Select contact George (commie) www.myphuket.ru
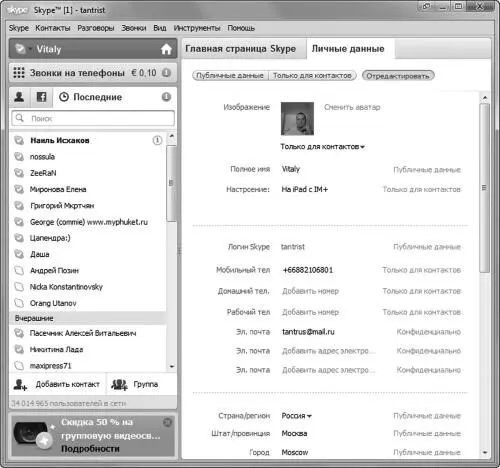Image resolution: width=500 pixels, height=468 pixels. (x=87, y=222)
